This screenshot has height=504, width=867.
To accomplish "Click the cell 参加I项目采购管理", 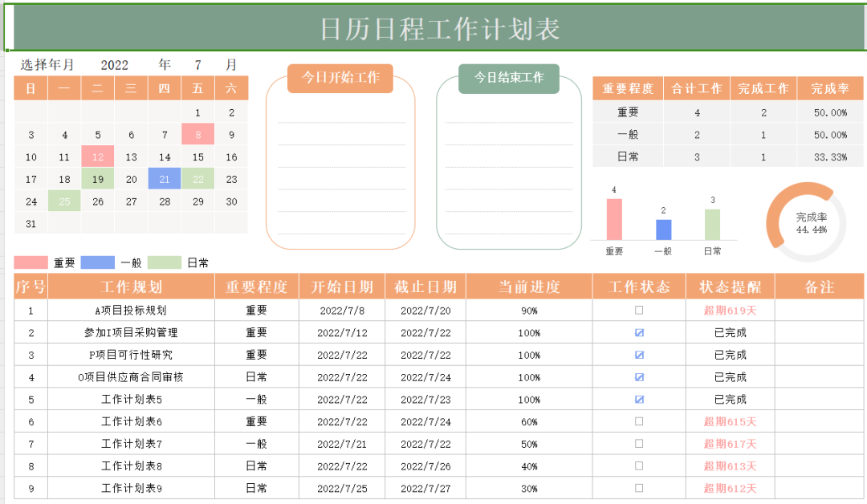I will coord(131,333).
